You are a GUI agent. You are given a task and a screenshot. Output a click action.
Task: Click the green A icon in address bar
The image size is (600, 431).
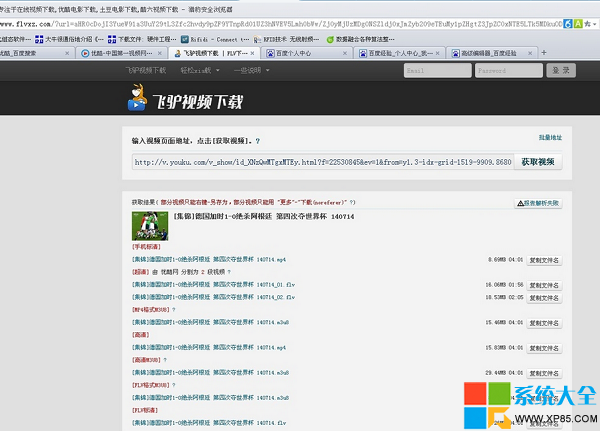[x=577, y=24]
